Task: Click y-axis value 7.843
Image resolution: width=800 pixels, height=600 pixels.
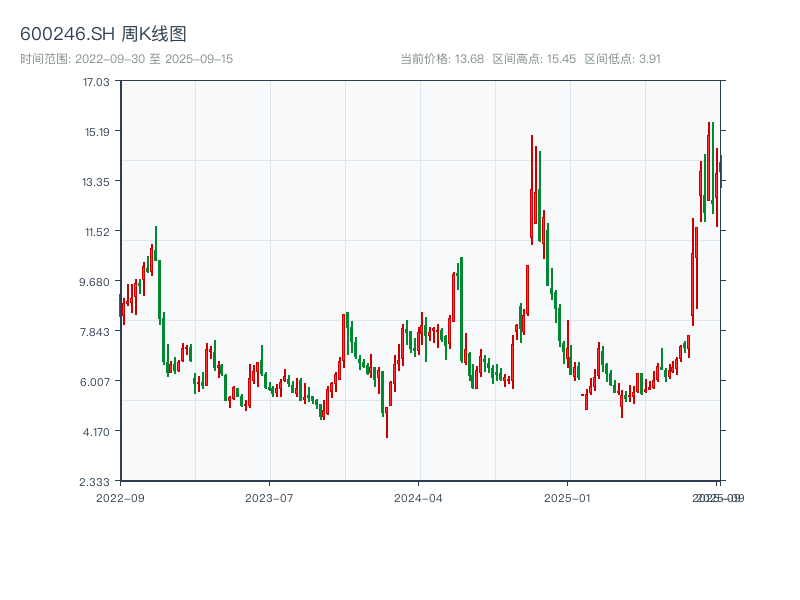Action: (95, 332)
